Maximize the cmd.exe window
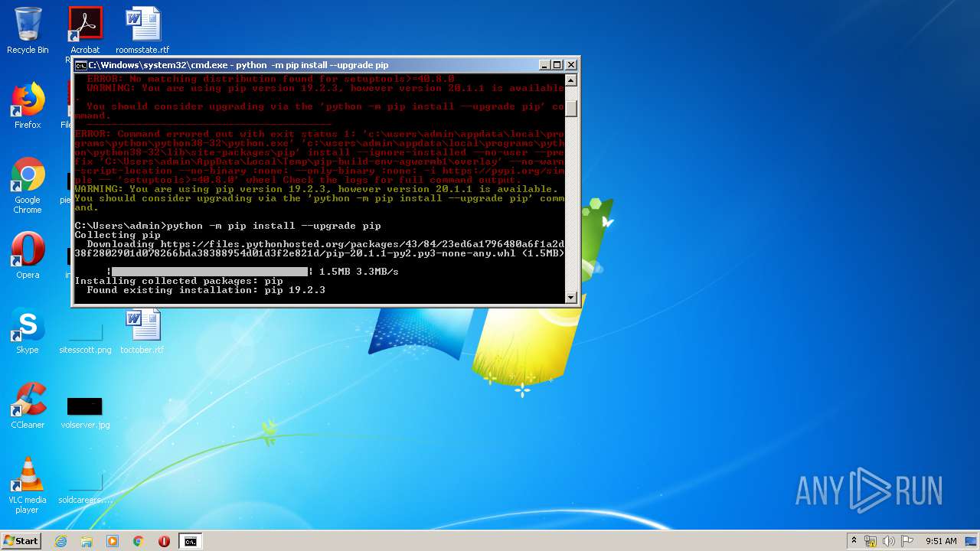Image resolution: width=980 pixels, height=551 pixels. tap(557, 65)
